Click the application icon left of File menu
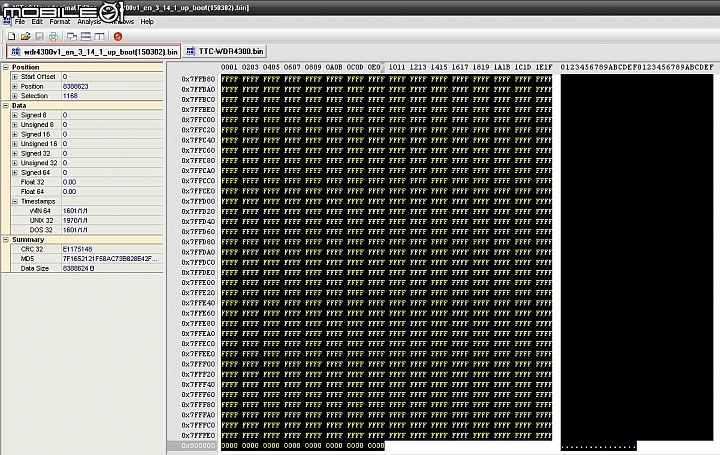720x455 pixels. tap(6, 22)
